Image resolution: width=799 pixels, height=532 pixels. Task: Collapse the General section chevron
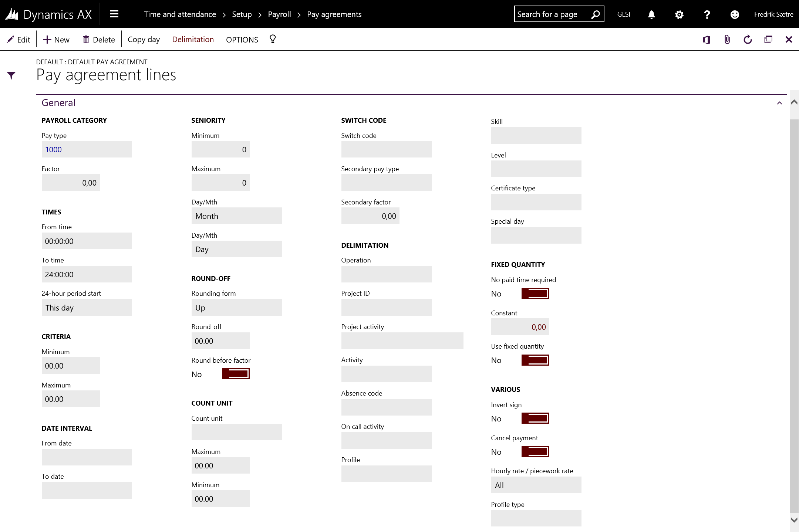click(x=779, y=103)
